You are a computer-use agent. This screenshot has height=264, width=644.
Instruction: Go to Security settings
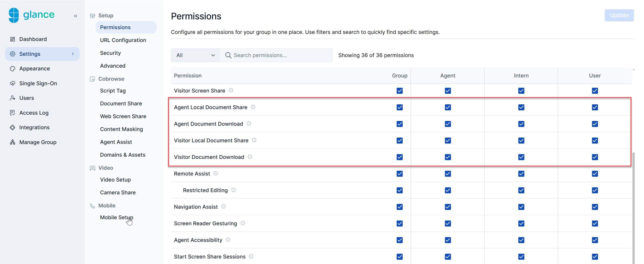(x=110, y=53)
